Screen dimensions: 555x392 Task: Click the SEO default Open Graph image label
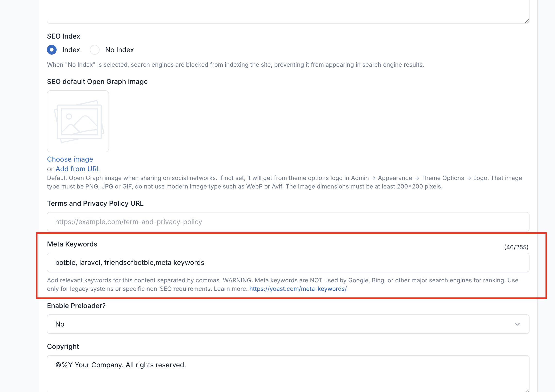(97, 82)
